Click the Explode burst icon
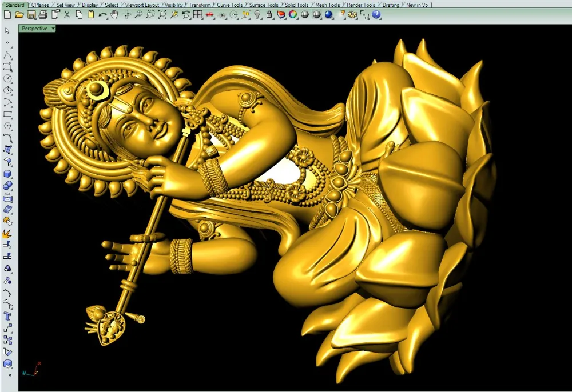The image size is (572, 392). [7, 233]
